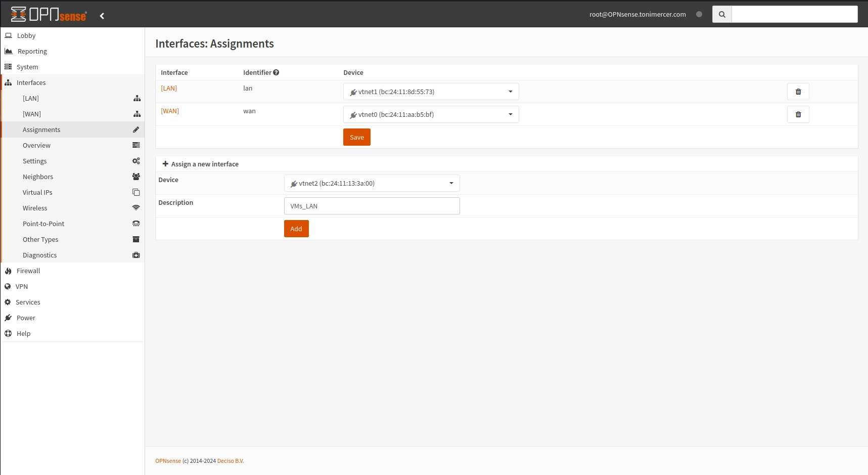Delete the WAN interface via trash icon

(798, 114)
